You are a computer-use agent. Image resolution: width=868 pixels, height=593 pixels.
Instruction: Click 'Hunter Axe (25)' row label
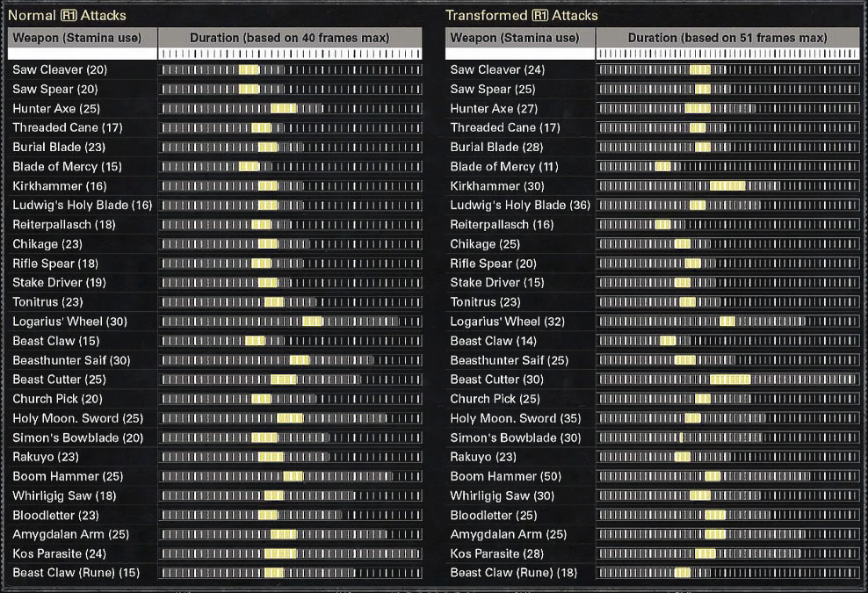click(x=56, y=109)
